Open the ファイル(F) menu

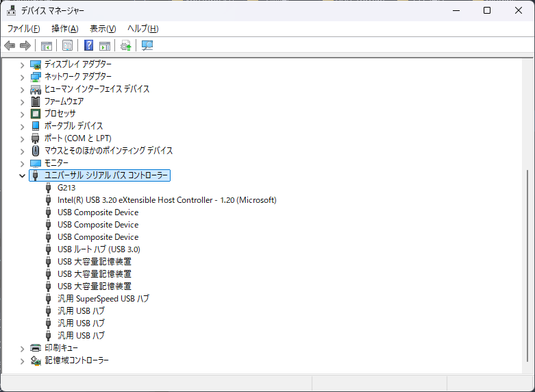(x=23, y=29)
